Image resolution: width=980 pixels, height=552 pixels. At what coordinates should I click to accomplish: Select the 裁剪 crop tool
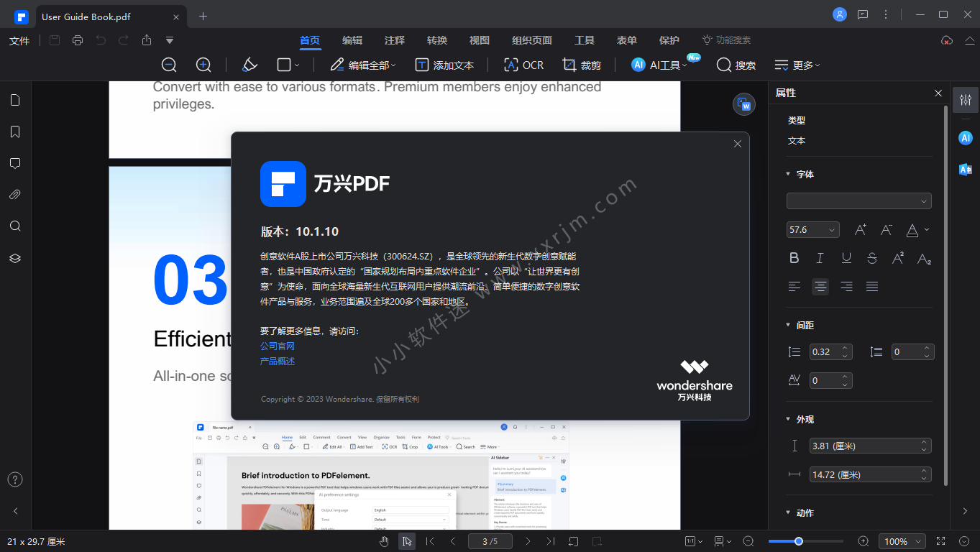[x=581, y=65]
